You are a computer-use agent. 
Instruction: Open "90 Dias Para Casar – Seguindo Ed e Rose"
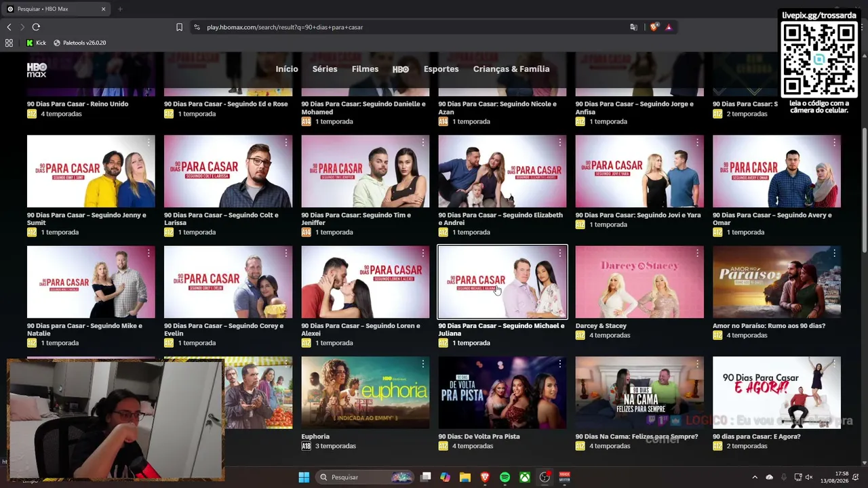click(226, 104)
